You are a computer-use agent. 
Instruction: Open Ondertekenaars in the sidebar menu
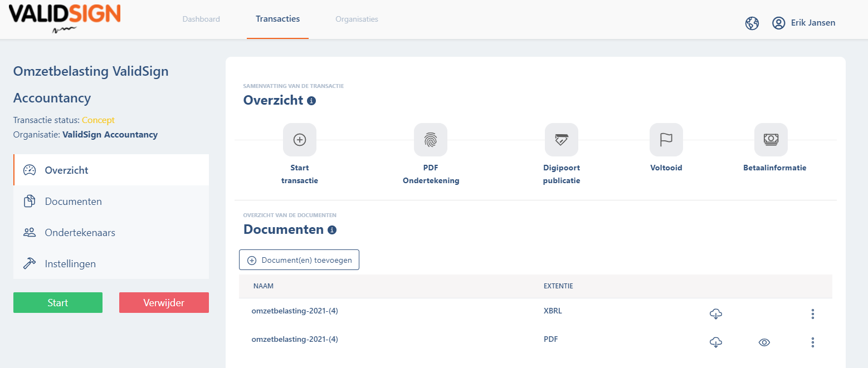tap(111, 232)
